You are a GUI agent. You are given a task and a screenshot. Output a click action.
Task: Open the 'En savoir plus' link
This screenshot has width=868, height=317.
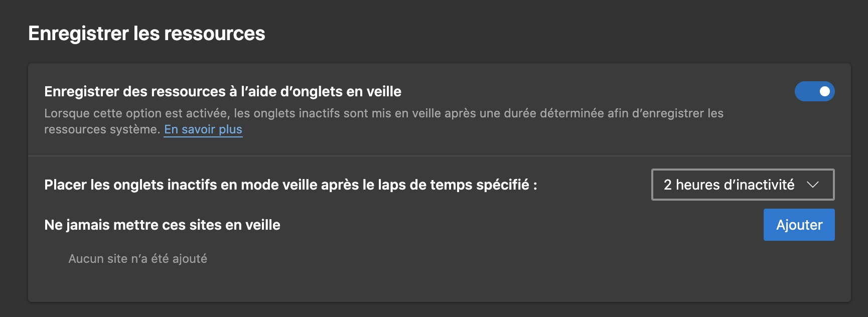pyautogui.click(x=203, y=129)
